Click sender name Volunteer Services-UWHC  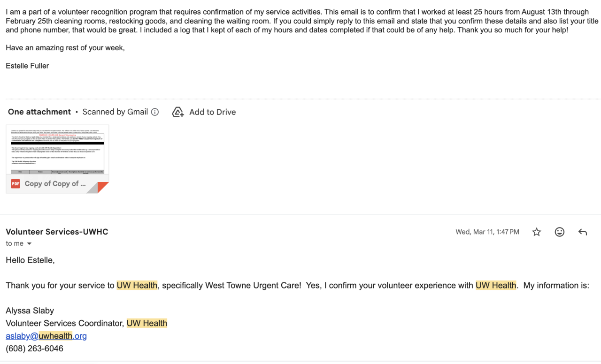click(x=57, y=232)
